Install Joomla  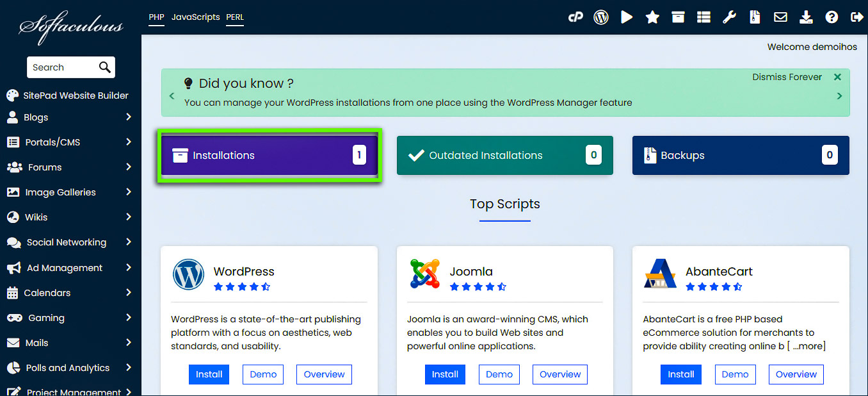point(445,374)
